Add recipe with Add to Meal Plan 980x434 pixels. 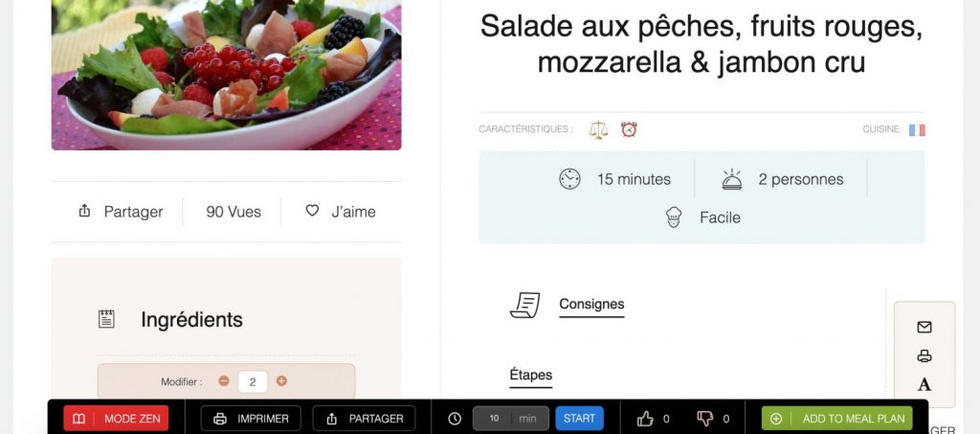point(836,419)
